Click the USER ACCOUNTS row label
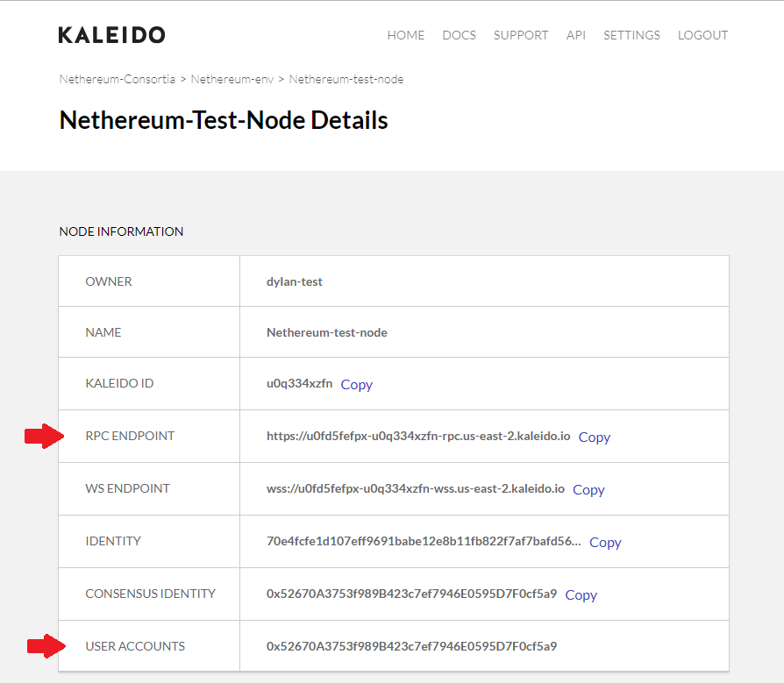 [x=135, y=646]
